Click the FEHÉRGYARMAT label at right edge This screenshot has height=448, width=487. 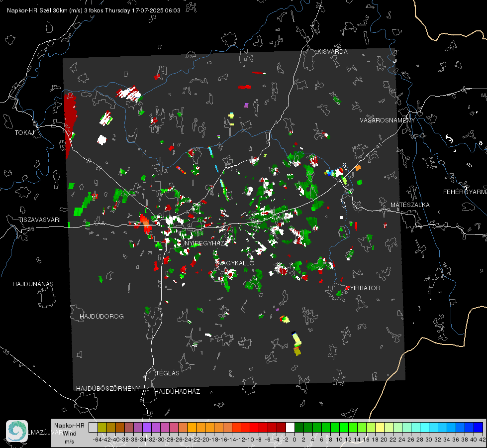[465, 192]
